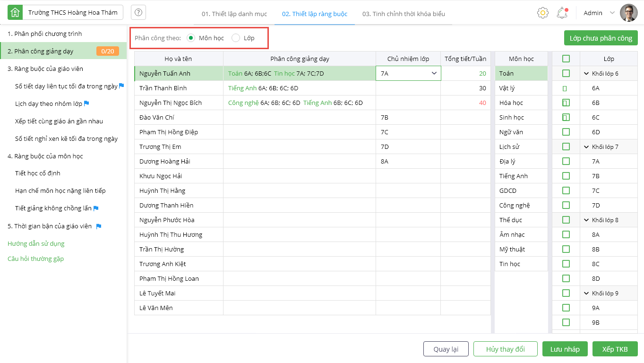
Task: Click flag icon beside Lịch dạy theo nhóm lớp
Action: click(x=86, y=104)
